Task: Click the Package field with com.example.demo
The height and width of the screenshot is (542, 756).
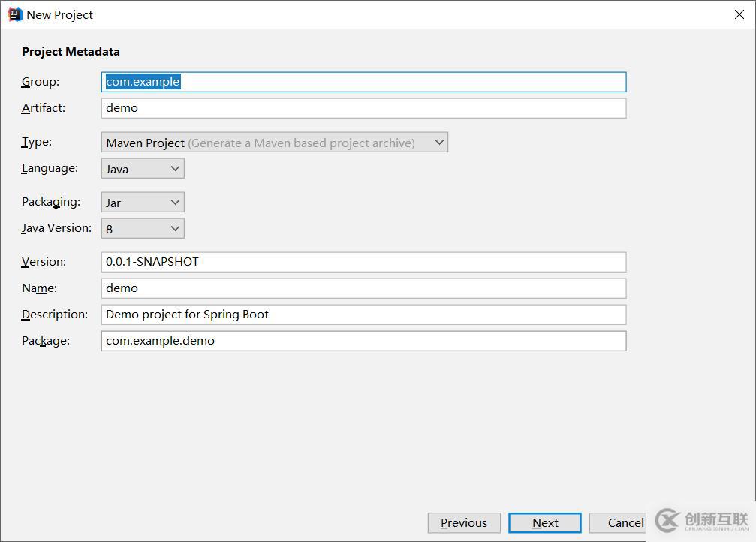Action: [363, 341]
